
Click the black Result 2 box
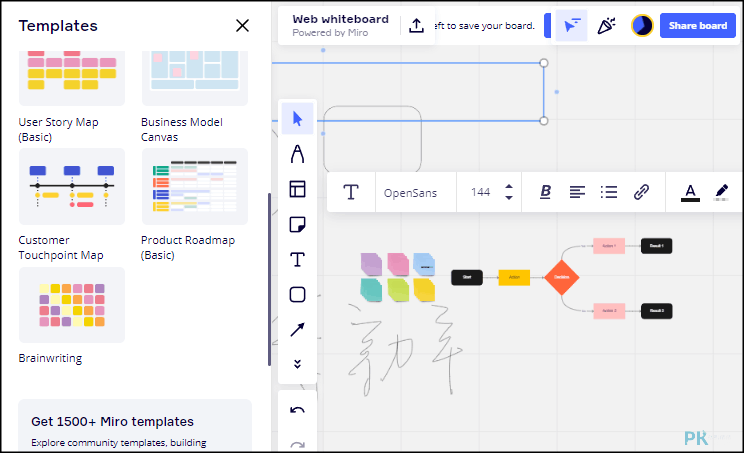pos(657,311)
